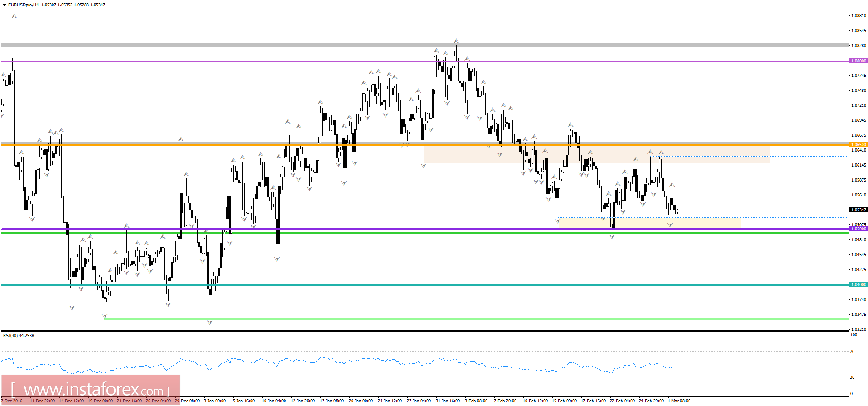This screenshot has height=406, width=868.
Task: Click the triangle arrow beside EURUSDpro,H4
Action: [4, 5]
